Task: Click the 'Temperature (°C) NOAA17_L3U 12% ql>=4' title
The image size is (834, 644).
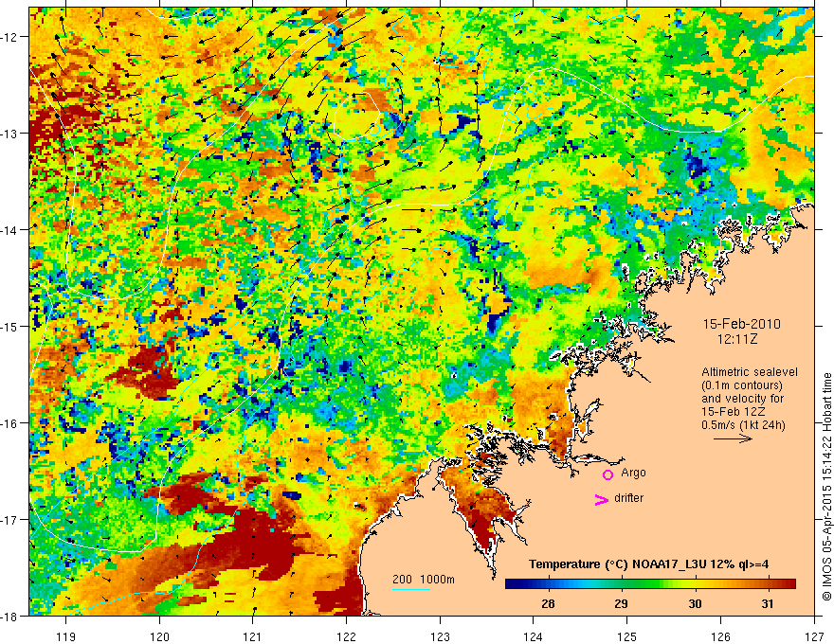Action: pos(648,564)
